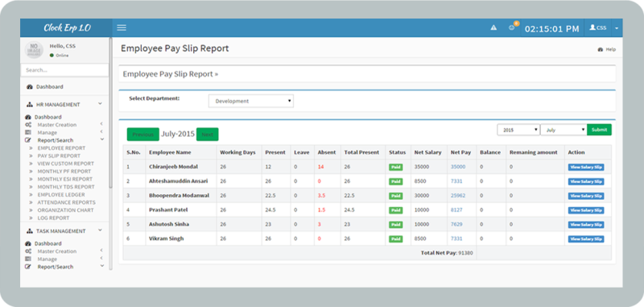Image resolution: width=644 pixels, height=307 pixels.
Task: Toggle Report/Search under TASK MANAGEMENT
Action: (64, 267)
